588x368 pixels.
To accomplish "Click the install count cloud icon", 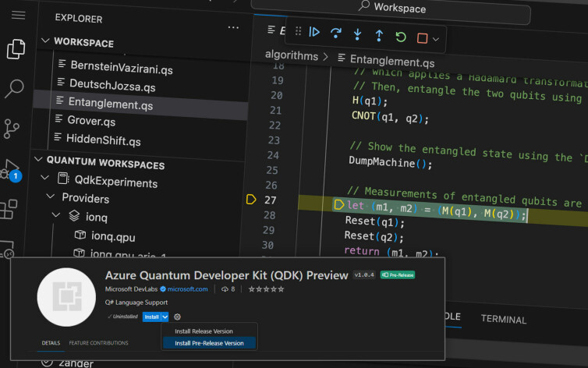I will [225, 289].
